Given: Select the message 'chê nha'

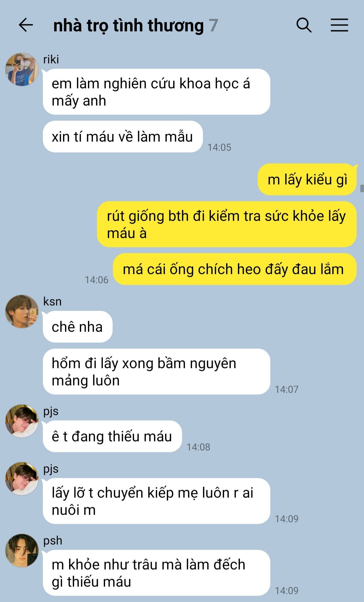Looking at the screenshot, I should [x=78, y=327].
